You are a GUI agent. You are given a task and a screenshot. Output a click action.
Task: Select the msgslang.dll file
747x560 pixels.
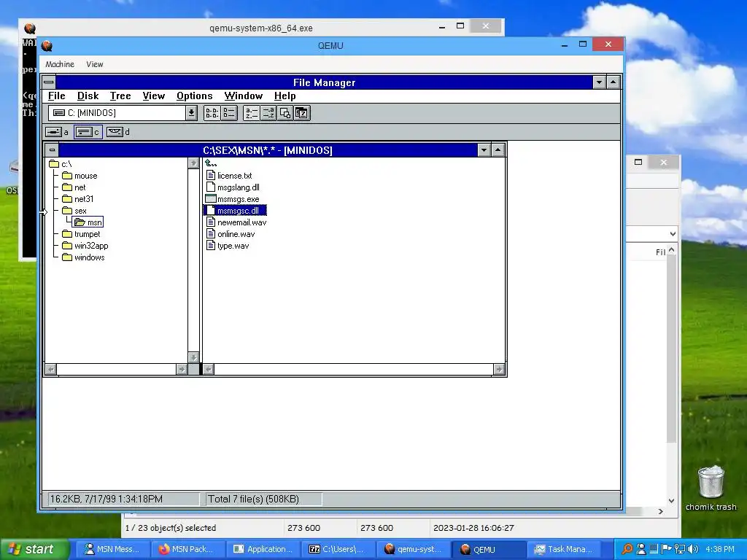pyautogui.click(x=233, y=187)
